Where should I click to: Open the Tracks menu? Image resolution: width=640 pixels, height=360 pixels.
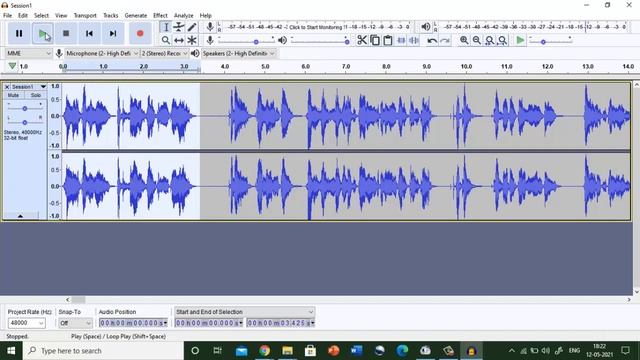110,16
